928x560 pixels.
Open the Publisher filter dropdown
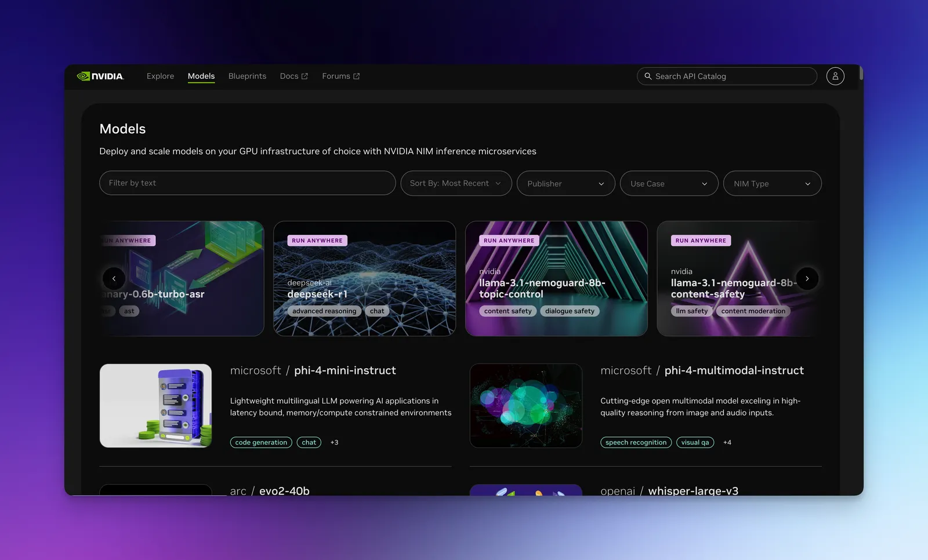[x=565, y=183]
